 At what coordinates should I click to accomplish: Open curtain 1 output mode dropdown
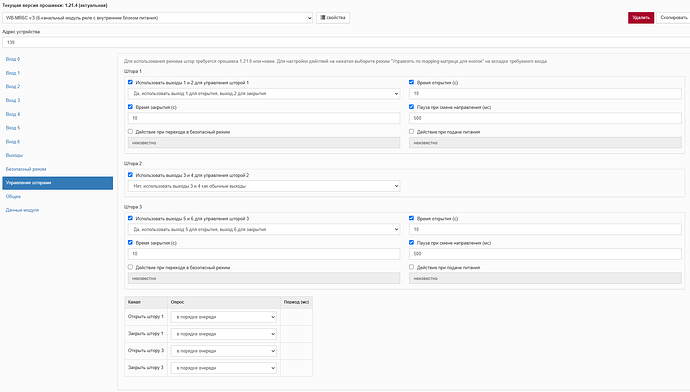(264, 94)
